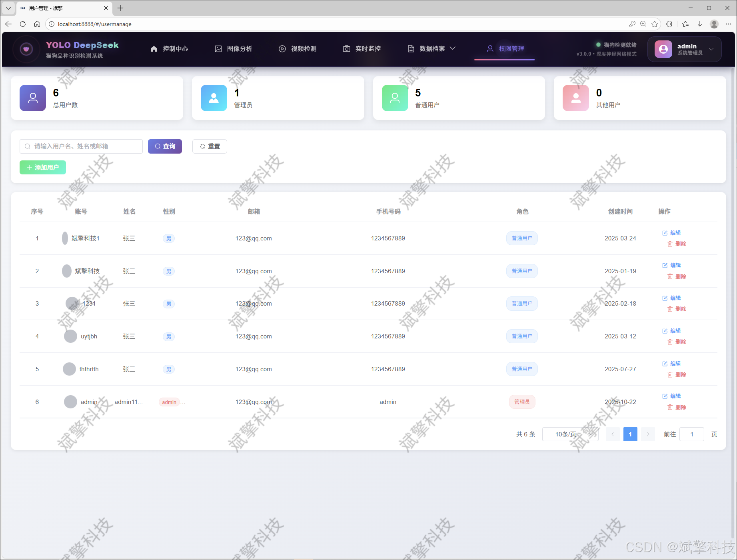The width and height of the screenshot is (737, 560).
Task: Click avatar of user ththrfth
Action: pyautogui.click(x=69, y=369)
